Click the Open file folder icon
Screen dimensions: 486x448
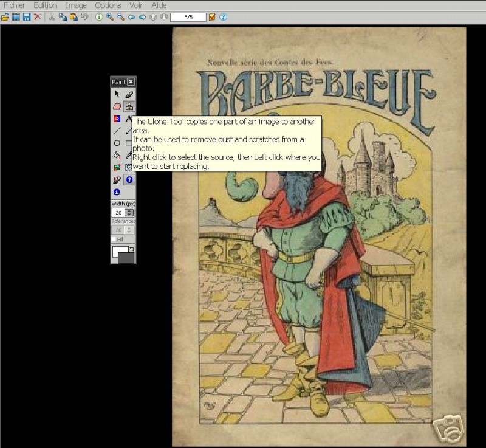pyautogui.click(x=5, y=17)
